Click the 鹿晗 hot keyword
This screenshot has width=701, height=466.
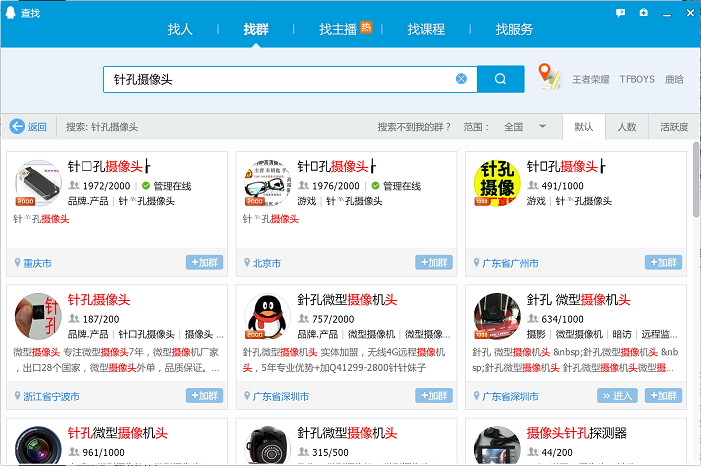coord(674,80)
